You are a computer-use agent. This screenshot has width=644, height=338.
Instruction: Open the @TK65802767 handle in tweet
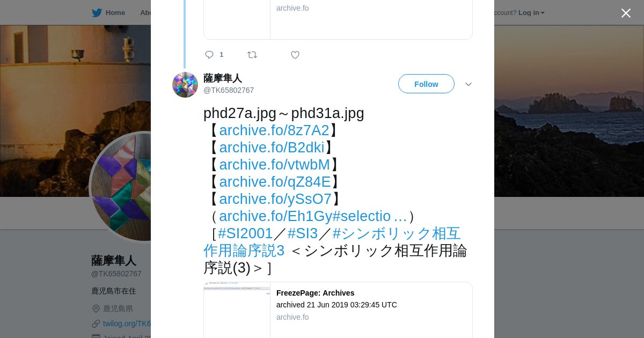[x=229, y=90]
